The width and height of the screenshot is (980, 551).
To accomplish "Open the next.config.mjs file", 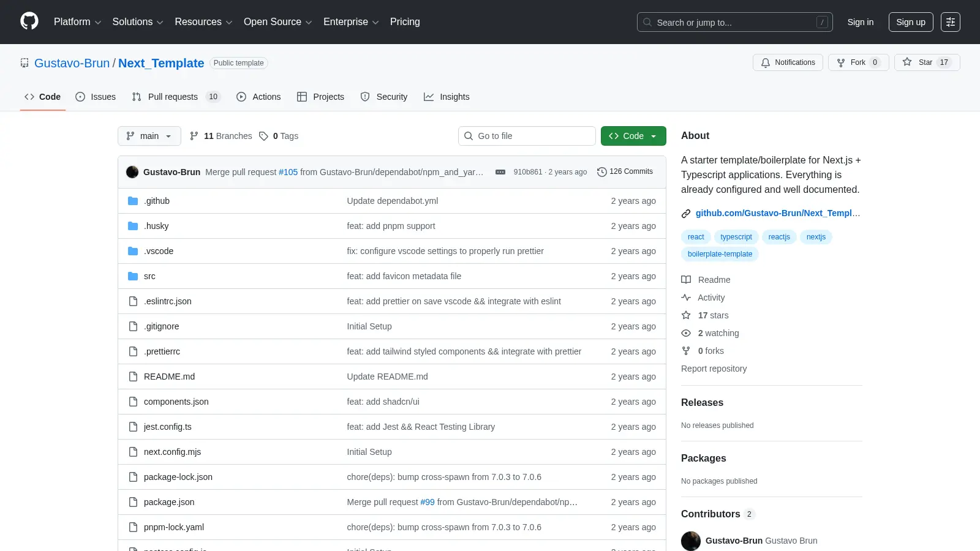I will pos(172,452).
